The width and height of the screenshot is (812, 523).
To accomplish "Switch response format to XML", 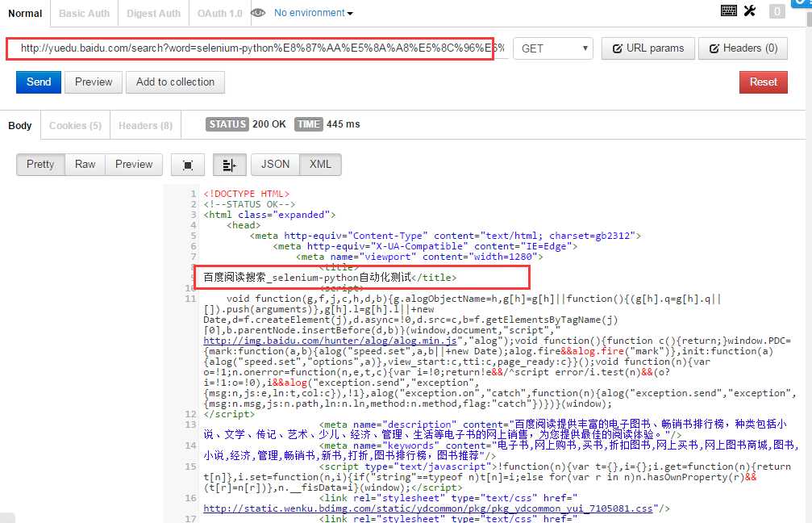I will [x=320, y=165].
